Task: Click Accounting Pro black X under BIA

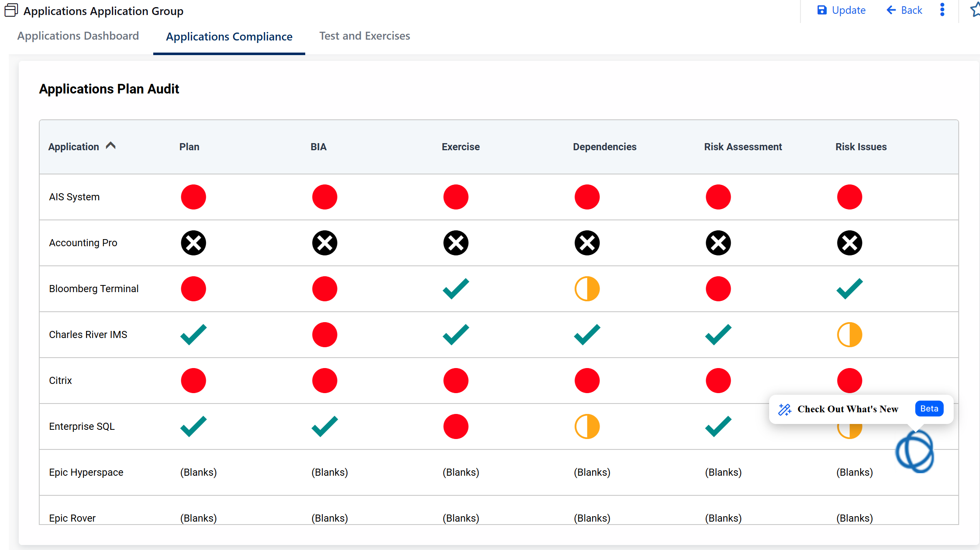Action: [324, 243]
